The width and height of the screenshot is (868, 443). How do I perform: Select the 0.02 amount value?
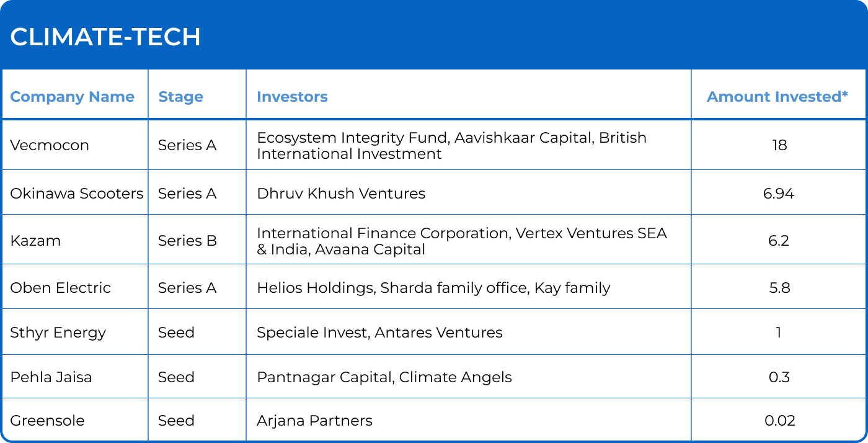pyautogui.click(x=779, y=421)
